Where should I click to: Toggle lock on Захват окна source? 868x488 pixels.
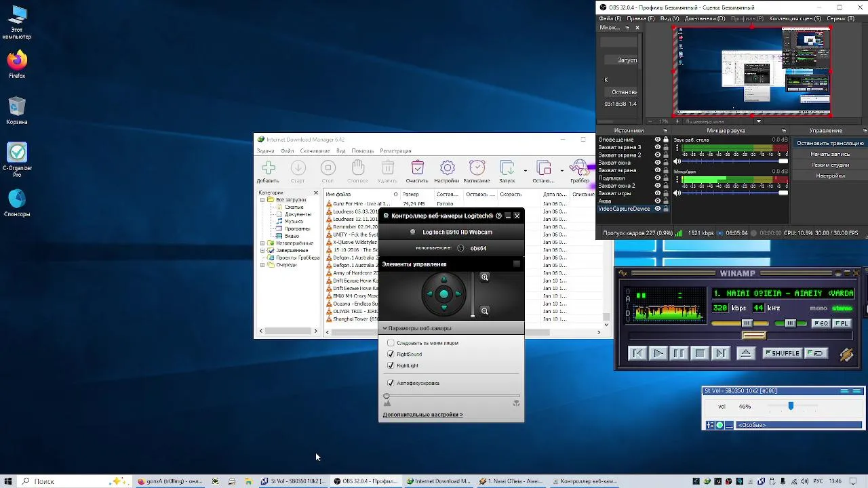pyautogui.click(x=666, y=163)
